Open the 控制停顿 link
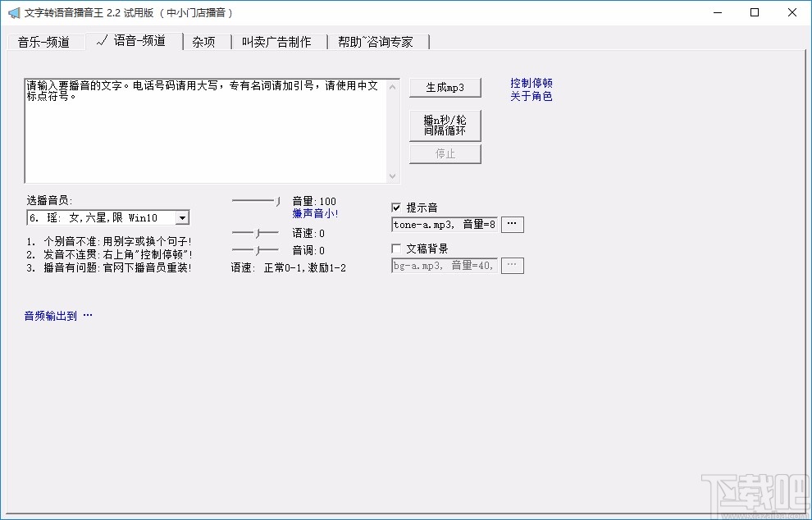This screenshot has height=520, width=812. [x=531, y=82]
